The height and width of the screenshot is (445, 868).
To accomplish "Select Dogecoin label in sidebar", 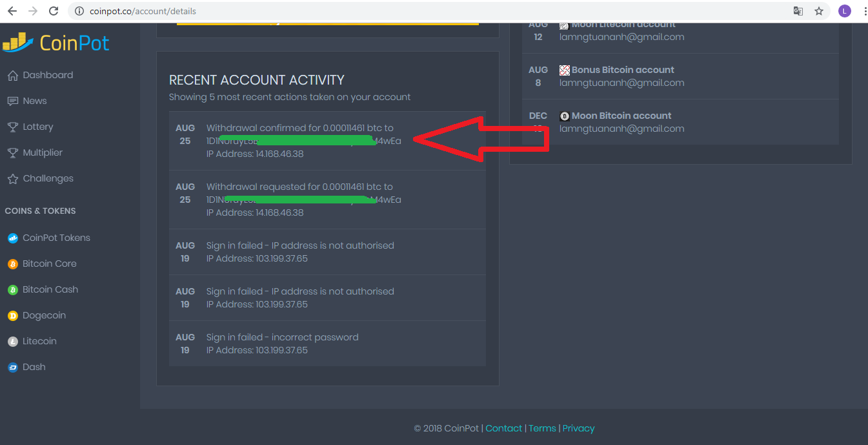I will (45, 315).
